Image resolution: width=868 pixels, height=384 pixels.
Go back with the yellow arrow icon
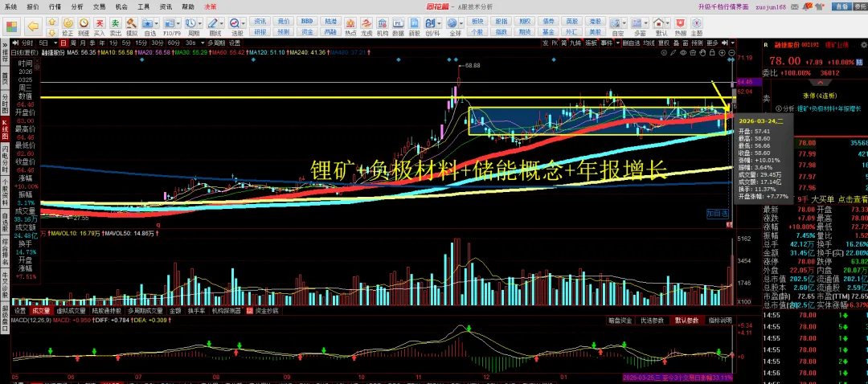pyautogui.click(x=33, y=26)
